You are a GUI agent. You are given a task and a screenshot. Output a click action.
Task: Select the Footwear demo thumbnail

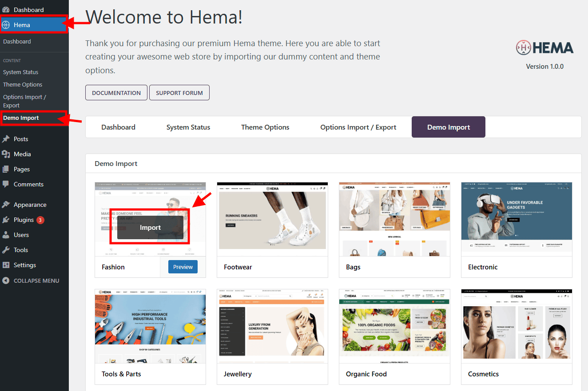pyautogui.click(x=272, y=219)
